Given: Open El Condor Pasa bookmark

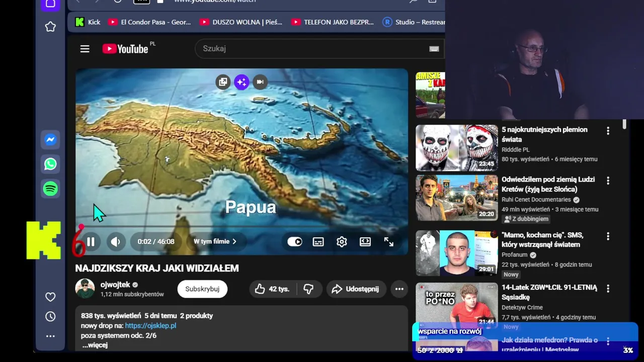Looking at the screenshot, I should (150, 22).
